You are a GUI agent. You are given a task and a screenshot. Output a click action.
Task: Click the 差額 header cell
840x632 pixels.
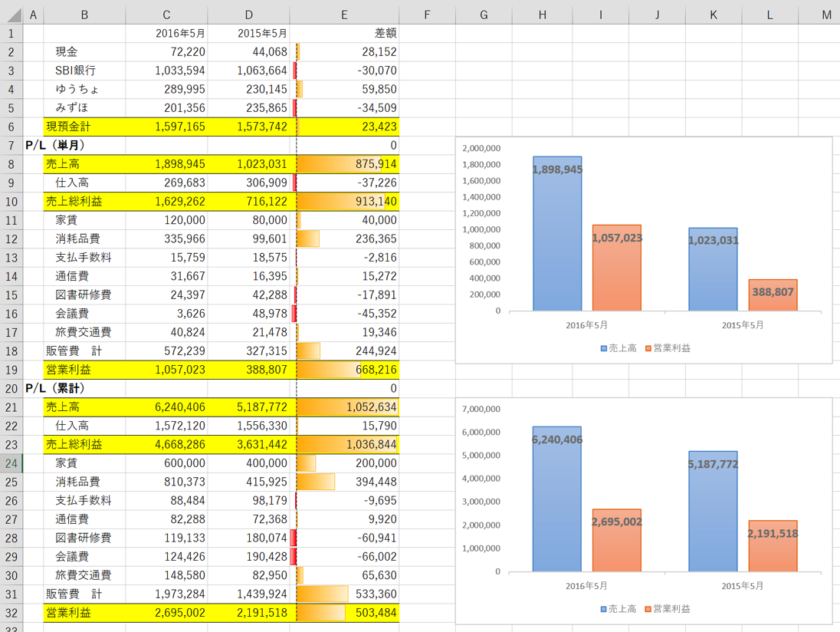tap(344, 33)
